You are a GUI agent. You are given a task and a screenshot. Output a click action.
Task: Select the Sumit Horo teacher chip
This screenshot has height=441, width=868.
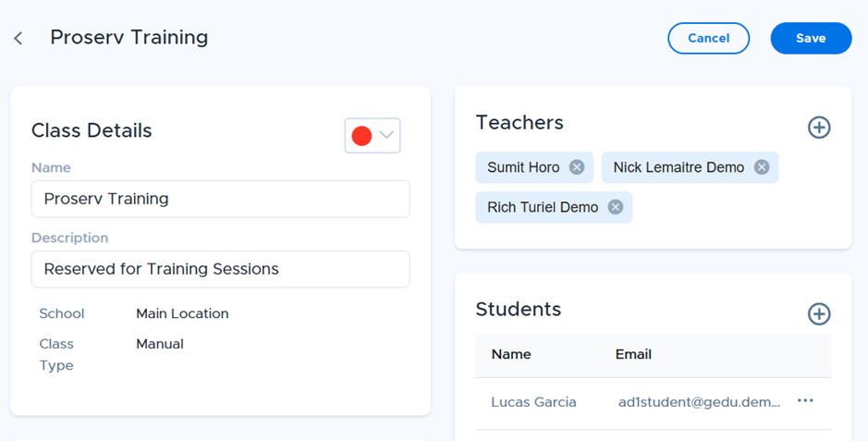[534, 167]
